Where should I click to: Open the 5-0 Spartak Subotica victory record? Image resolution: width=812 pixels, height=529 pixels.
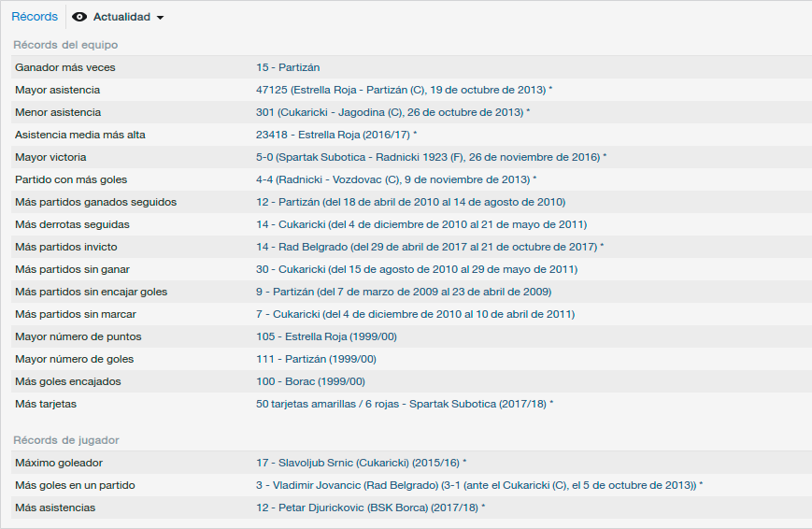point(432,157)
